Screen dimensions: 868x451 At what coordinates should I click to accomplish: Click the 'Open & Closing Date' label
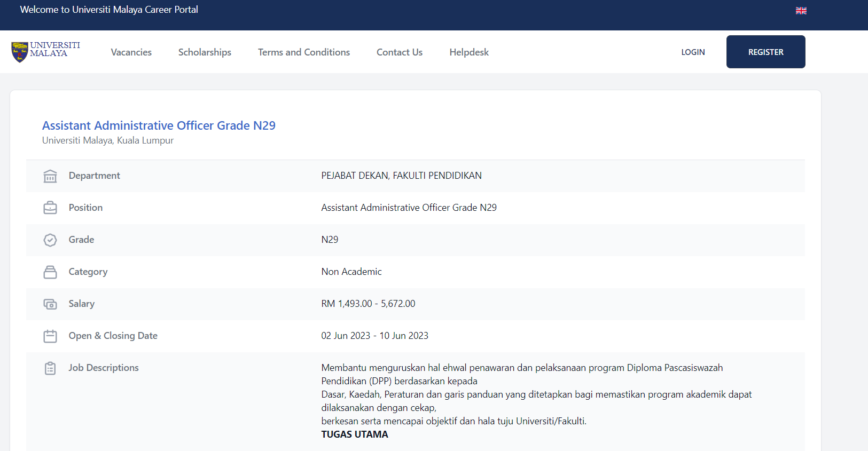[x=113, y=336]
